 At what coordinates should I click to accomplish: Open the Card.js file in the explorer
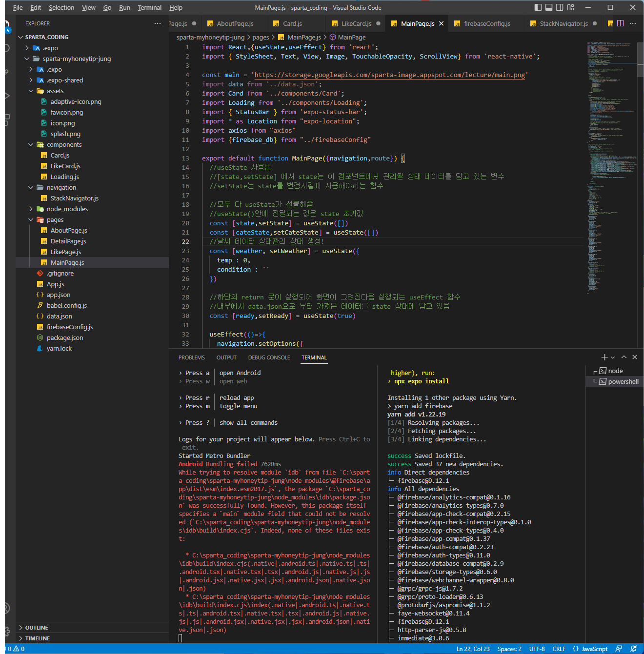tap(60, 156)
